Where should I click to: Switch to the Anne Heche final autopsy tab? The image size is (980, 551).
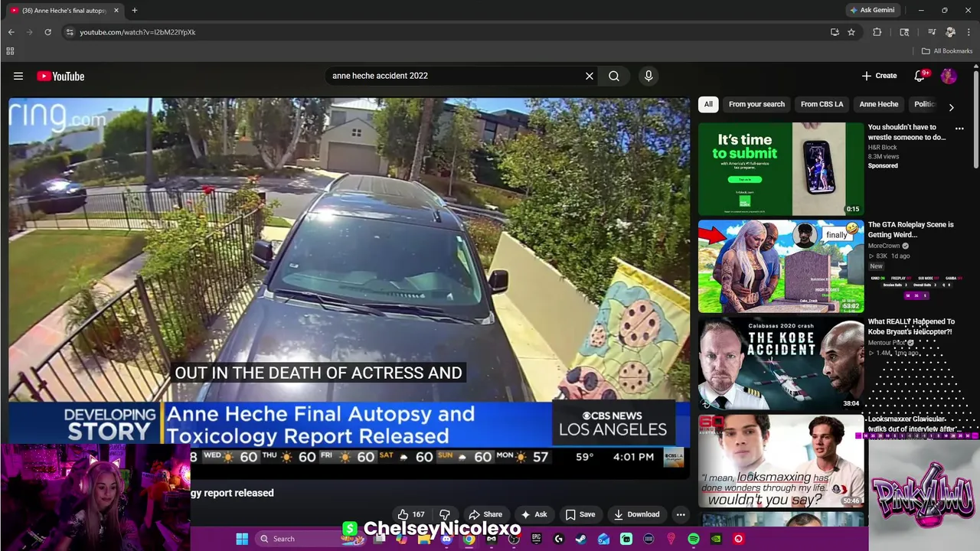point(64,10)
